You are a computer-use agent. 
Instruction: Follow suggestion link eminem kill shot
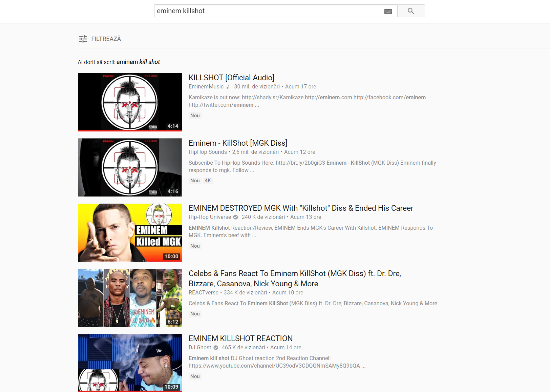coord(138,62)
